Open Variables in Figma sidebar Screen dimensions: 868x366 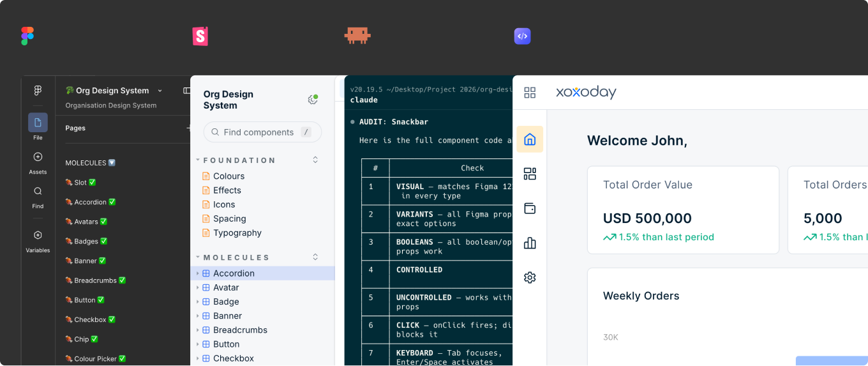click(38, 235)
